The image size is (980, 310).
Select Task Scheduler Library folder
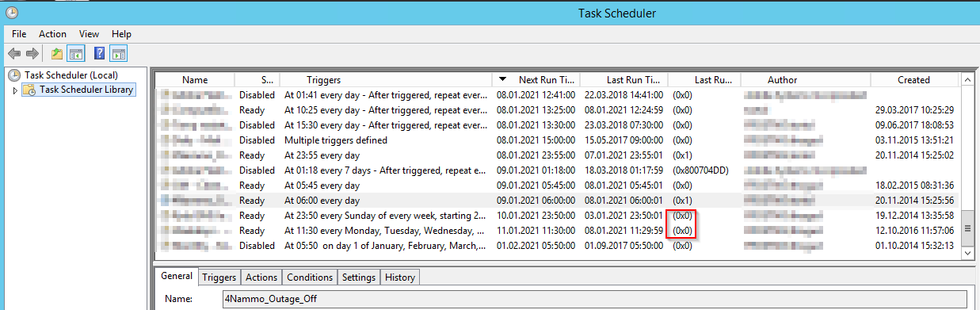click(x=86, y=90)
